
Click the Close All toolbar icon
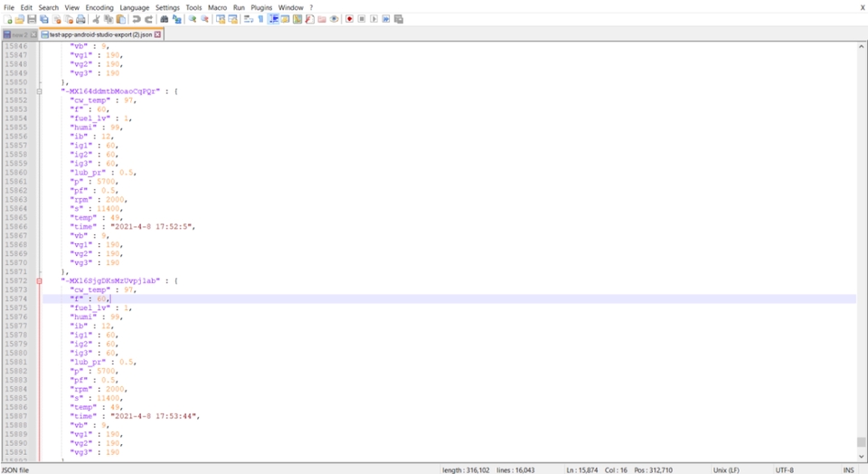coord(69,19)
